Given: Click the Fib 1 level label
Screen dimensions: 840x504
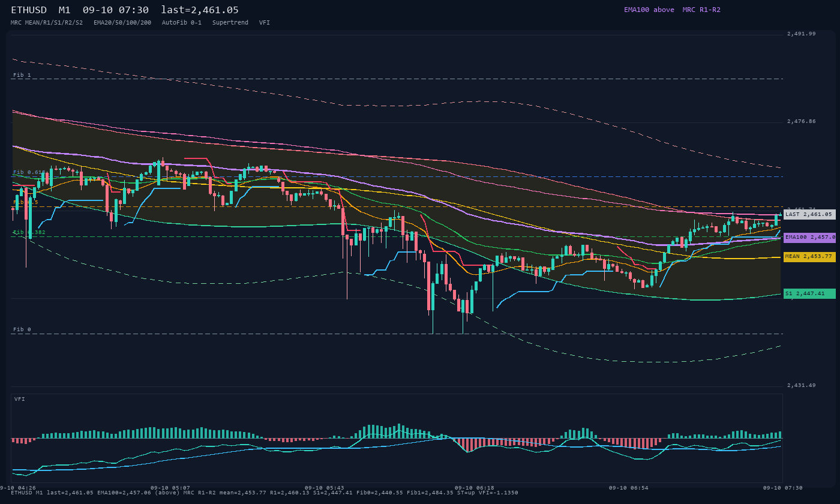Looking at the screenshot, I should (x=22, y=75).
